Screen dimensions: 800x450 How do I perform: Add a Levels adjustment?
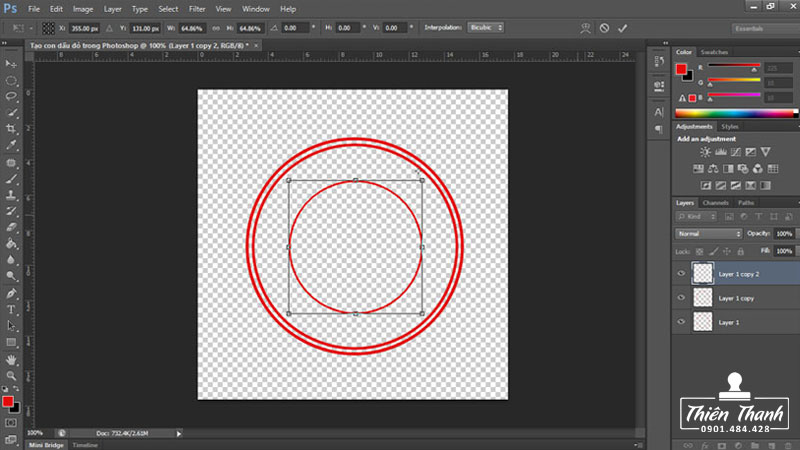[720, 152]
